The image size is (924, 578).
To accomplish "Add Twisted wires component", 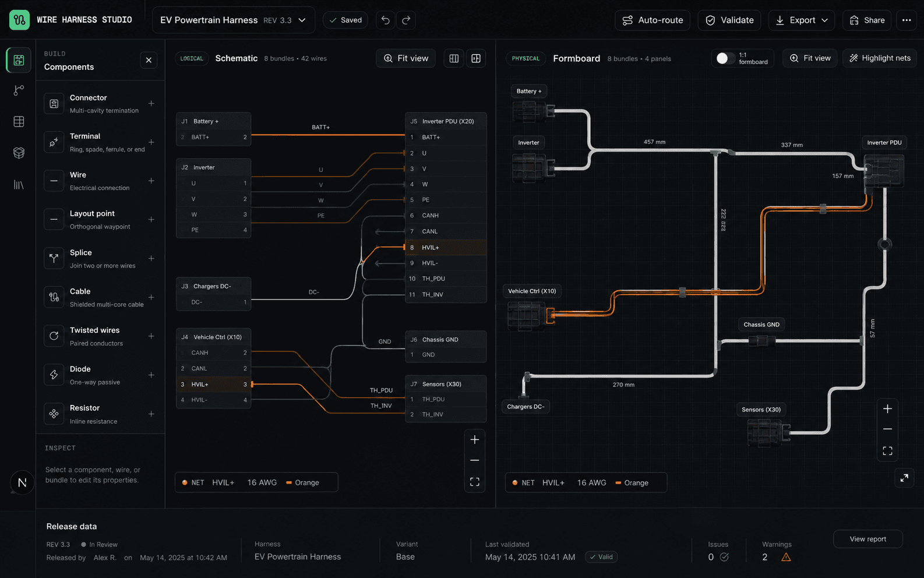I will (x=151, y=336).
